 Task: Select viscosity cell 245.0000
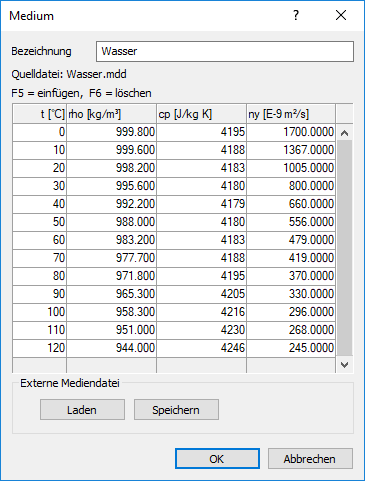(291, 348)
